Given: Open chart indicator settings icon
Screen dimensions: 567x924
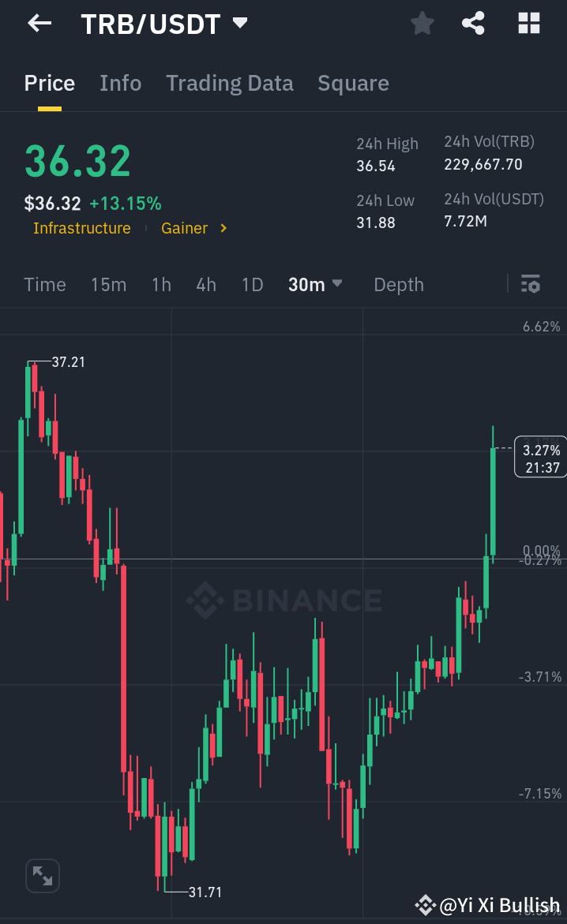Looking at the screenshot, I should point(530,284).
